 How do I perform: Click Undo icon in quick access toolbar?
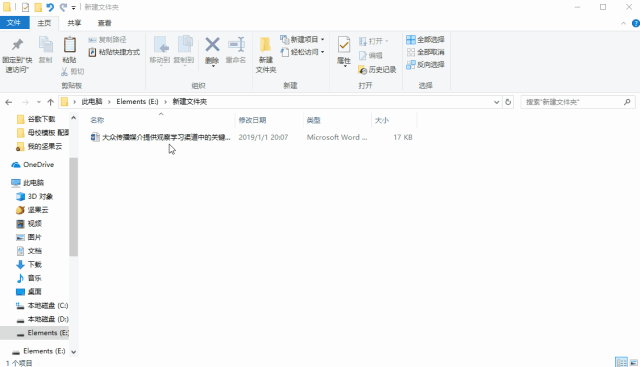click(50, 7)
